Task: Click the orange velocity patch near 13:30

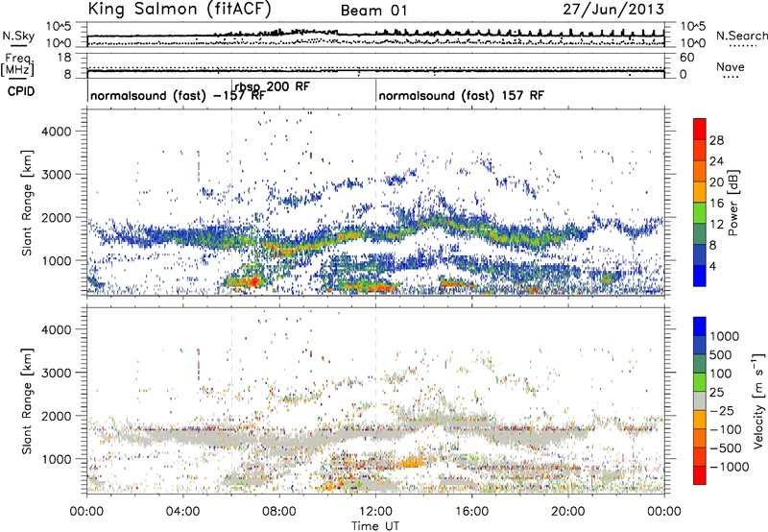Action: [411, 462]
